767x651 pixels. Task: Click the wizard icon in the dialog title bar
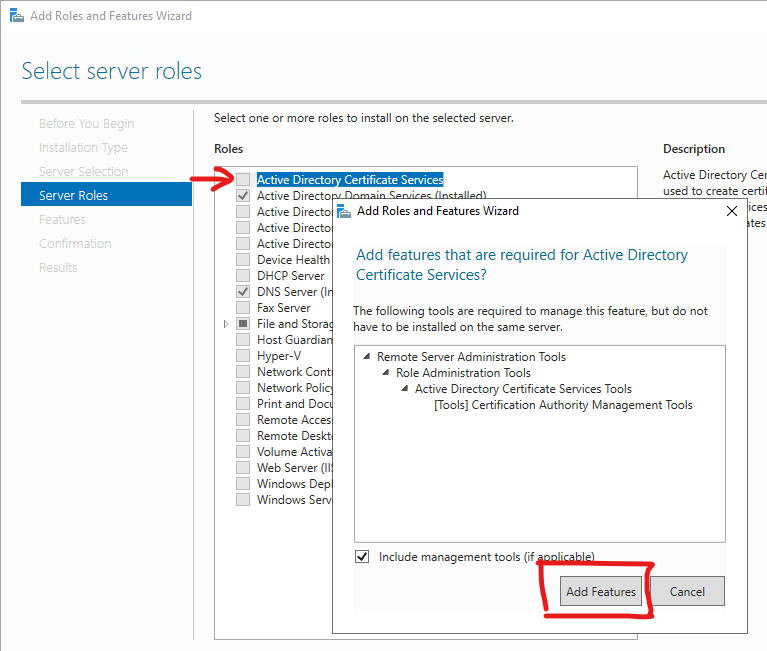pyautogui.click(x=343, y=211)
